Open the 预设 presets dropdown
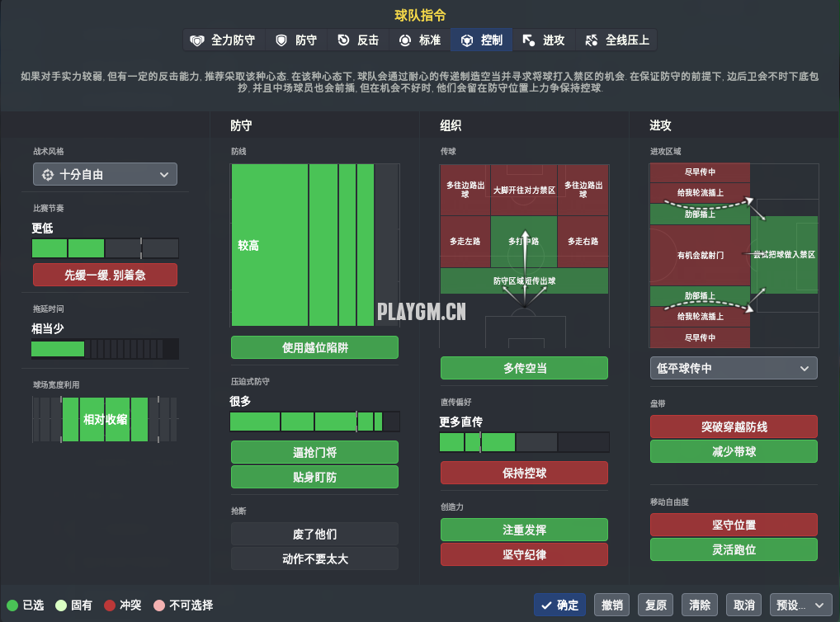 (800, 605)
